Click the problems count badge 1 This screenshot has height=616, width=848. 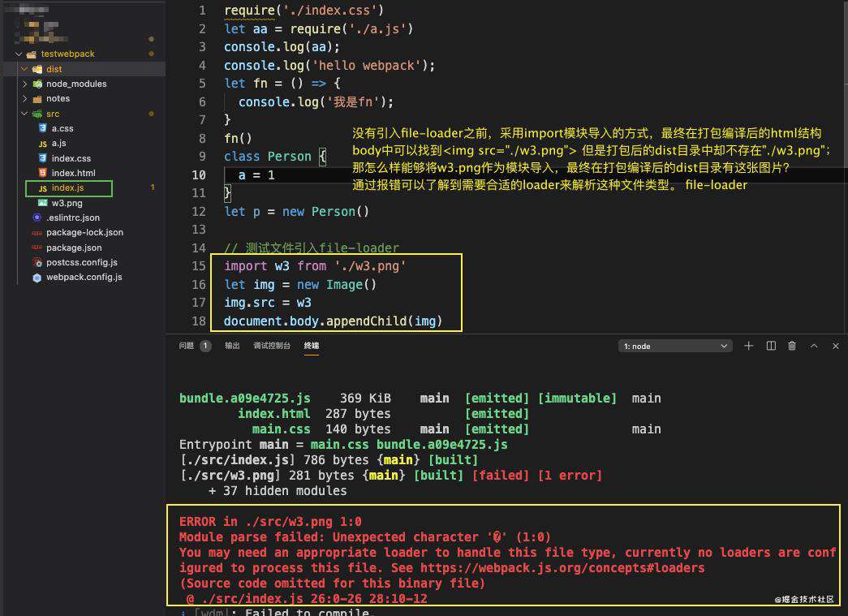pos(205,346)
